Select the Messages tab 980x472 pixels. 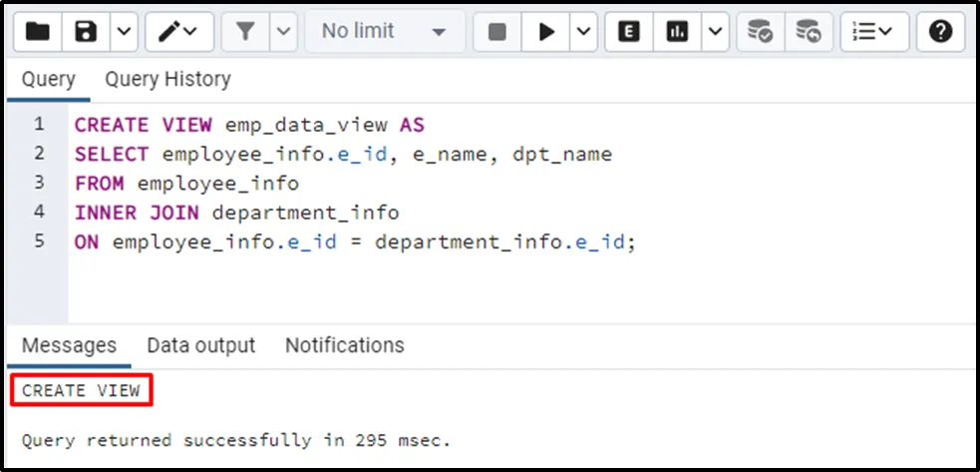coord(69,345)
